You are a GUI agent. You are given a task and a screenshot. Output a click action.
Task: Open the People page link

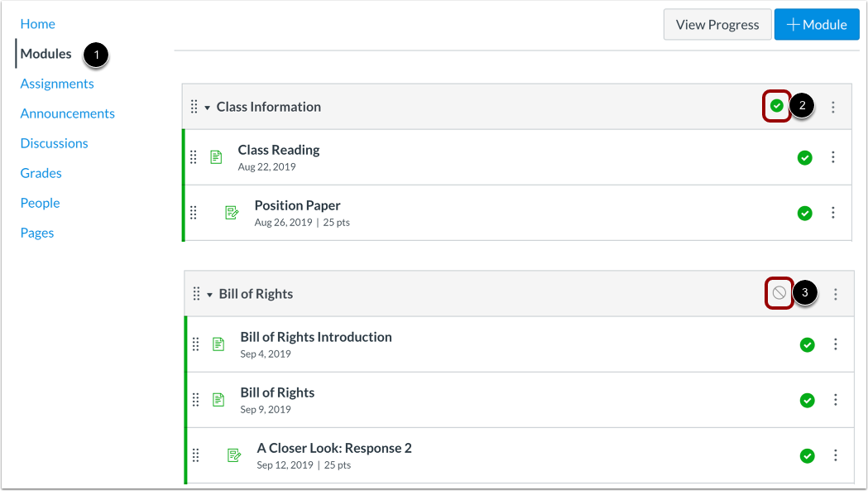[40, 202]
